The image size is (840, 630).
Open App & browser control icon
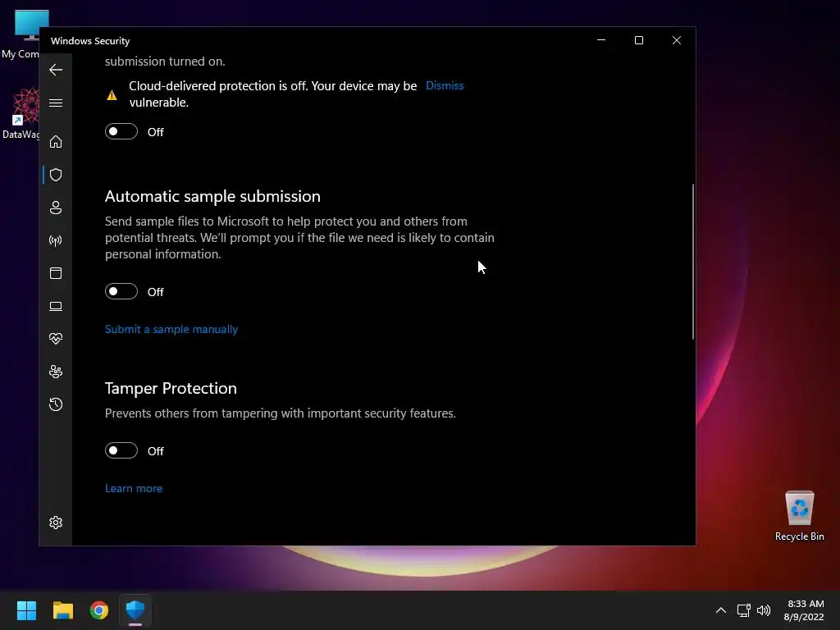click(56, 273)
